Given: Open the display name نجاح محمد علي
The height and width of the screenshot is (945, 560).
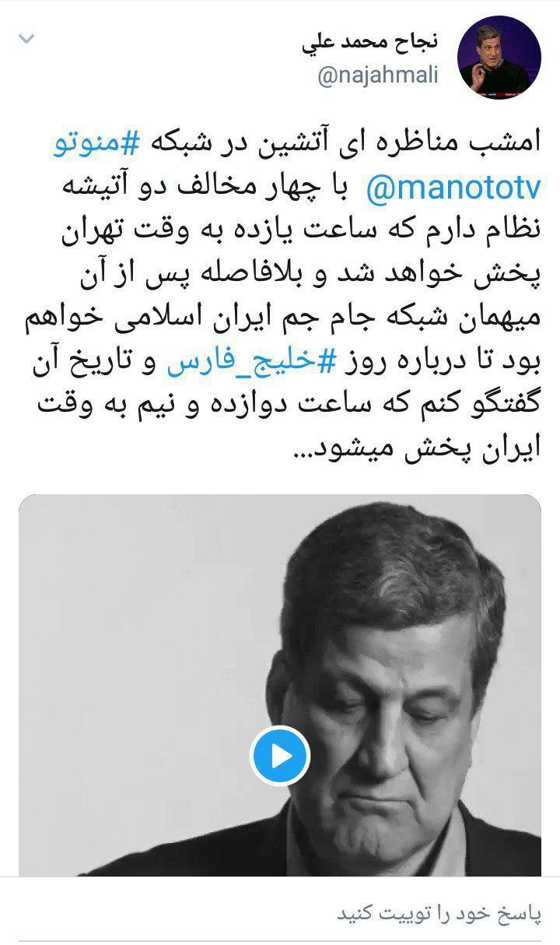Looking at the screenshot, I should 369,44.
